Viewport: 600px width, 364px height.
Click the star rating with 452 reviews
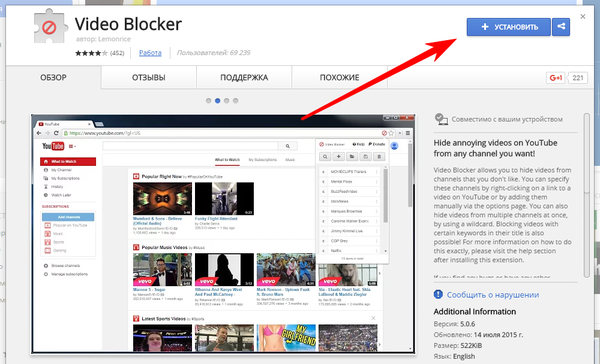tap(99, 53)
